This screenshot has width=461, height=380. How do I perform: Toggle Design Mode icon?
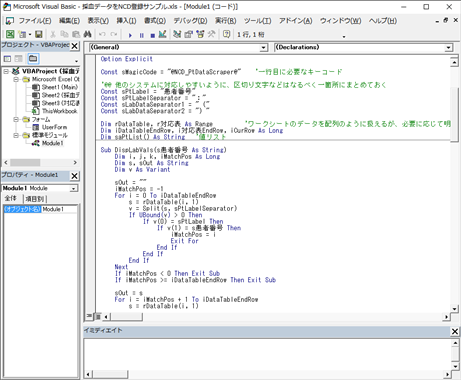(163, 34)
